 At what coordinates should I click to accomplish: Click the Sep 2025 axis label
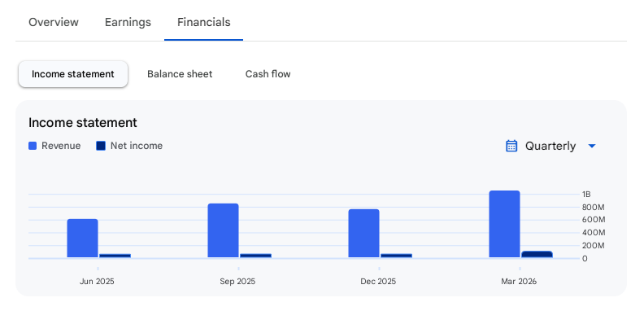tap(237, 282)
